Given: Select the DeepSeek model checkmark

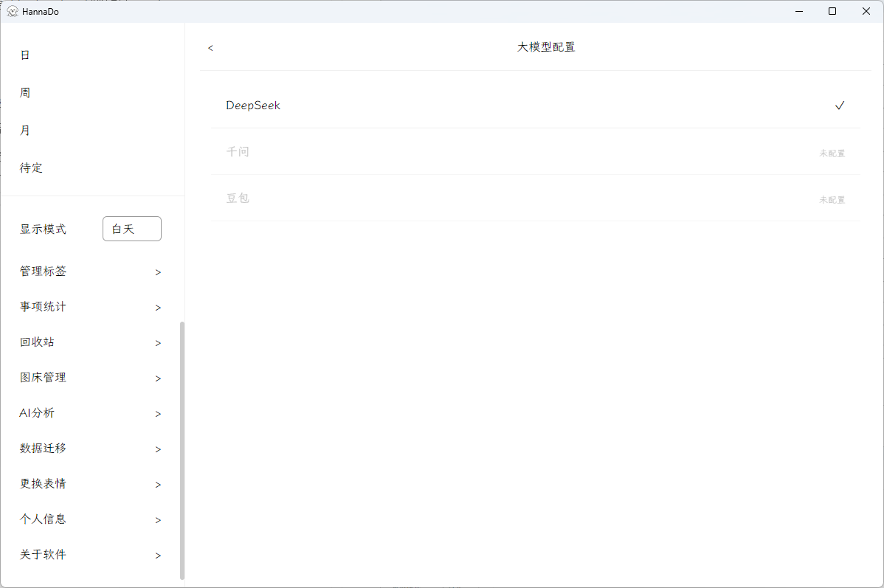Looking at the screenshot, I should (839, 106).
